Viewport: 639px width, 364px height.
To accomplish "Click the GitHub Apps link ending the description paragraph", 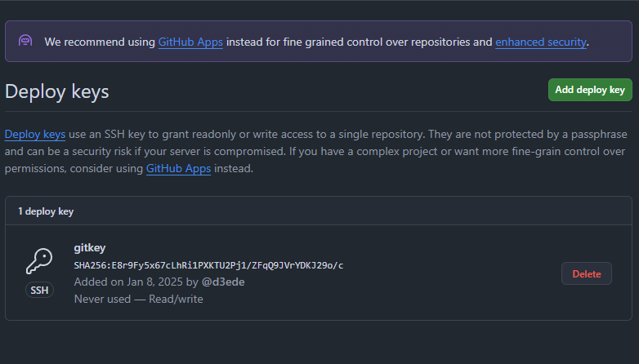I will pyautogui.click(x=178, y=169).
